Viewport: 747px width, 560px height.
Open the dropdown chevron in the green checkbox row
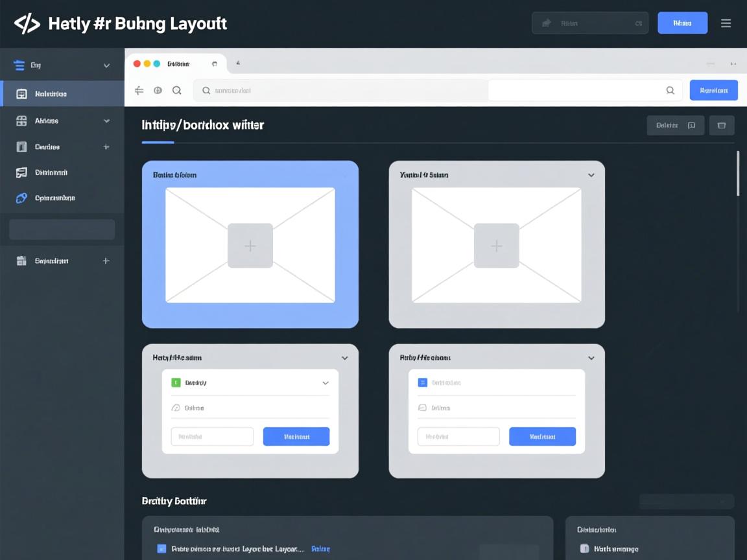326,383
